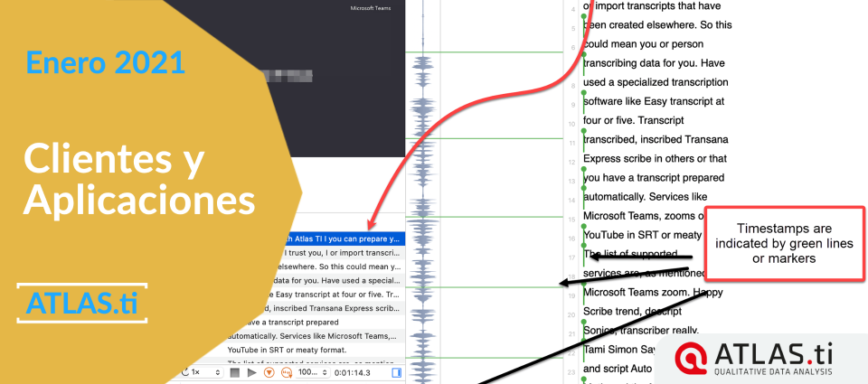Click green timestamp dot before 'YouTube in SRT'

point(583,226)
